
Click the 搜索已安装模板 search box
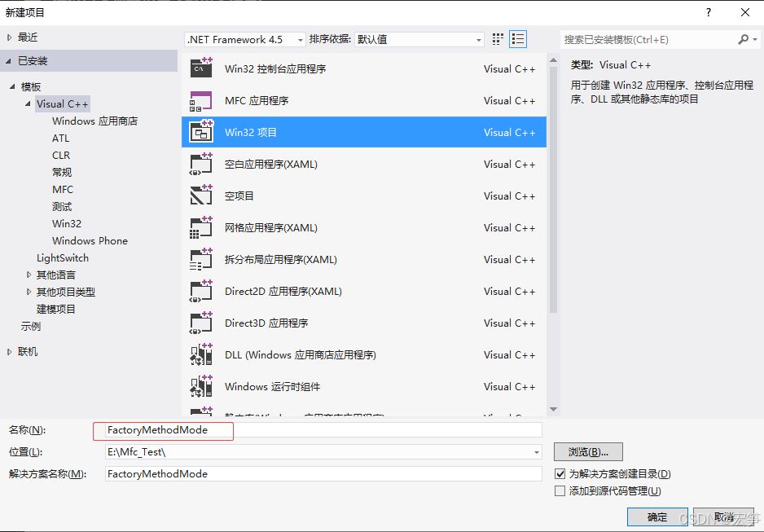pos(648,39)
